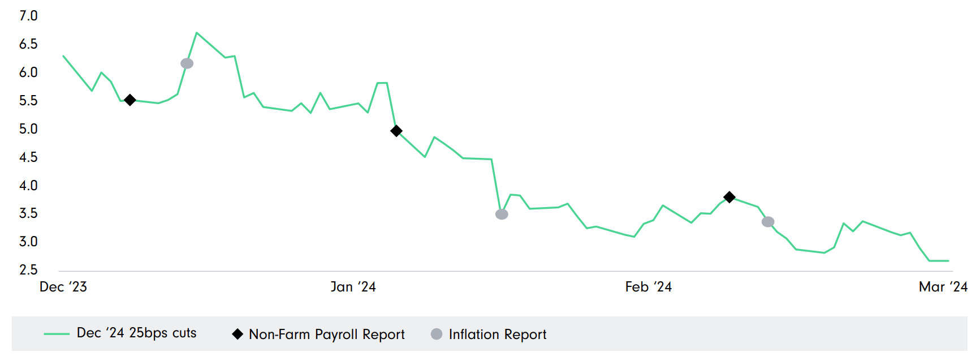
Task: Click the January Non-Farm Payroll diamond marker
Action: [396, 131]
